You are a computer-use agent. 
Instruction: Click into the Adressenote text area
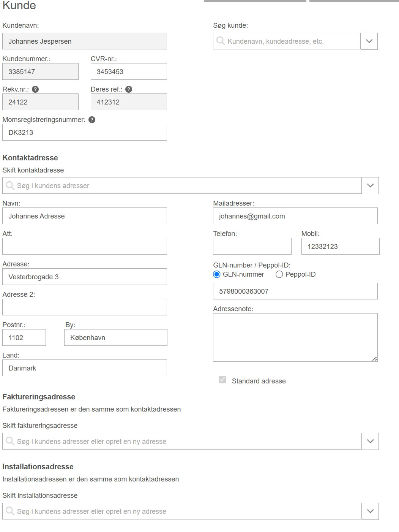(x=295, y=337)
